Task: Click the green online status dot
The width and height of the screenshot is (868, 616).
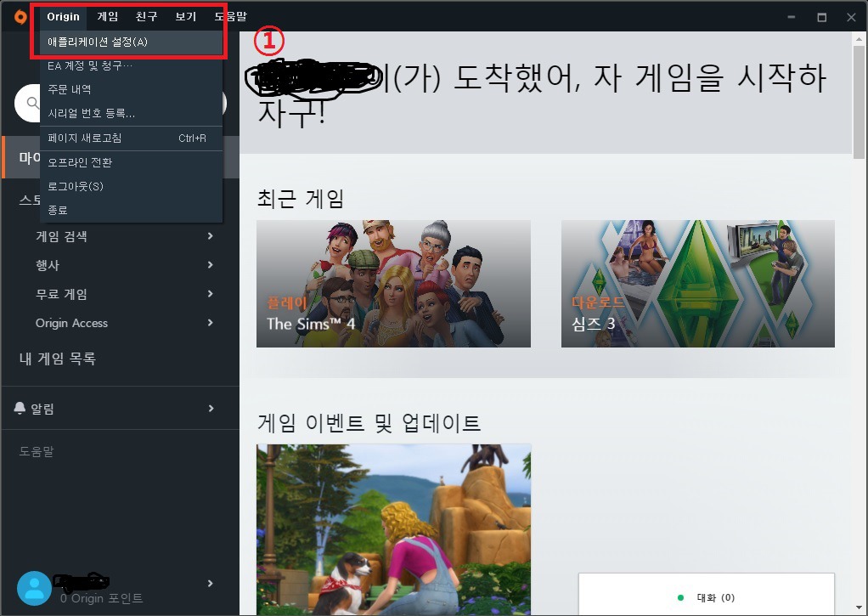Action: click(680, 597)
